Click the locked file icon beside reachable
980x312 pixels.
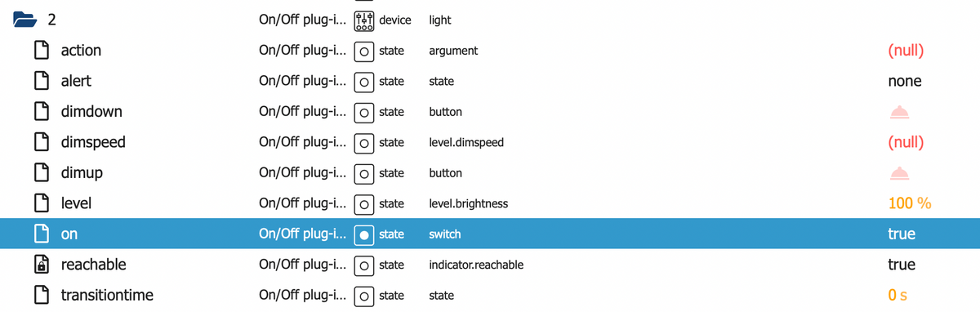coord(40,265)
